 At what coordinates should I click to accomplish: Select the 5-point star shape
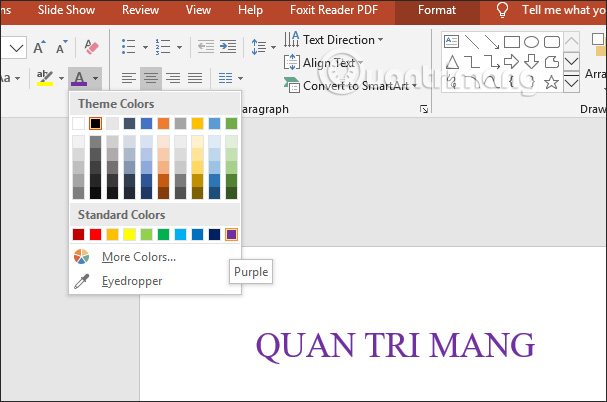551,82
